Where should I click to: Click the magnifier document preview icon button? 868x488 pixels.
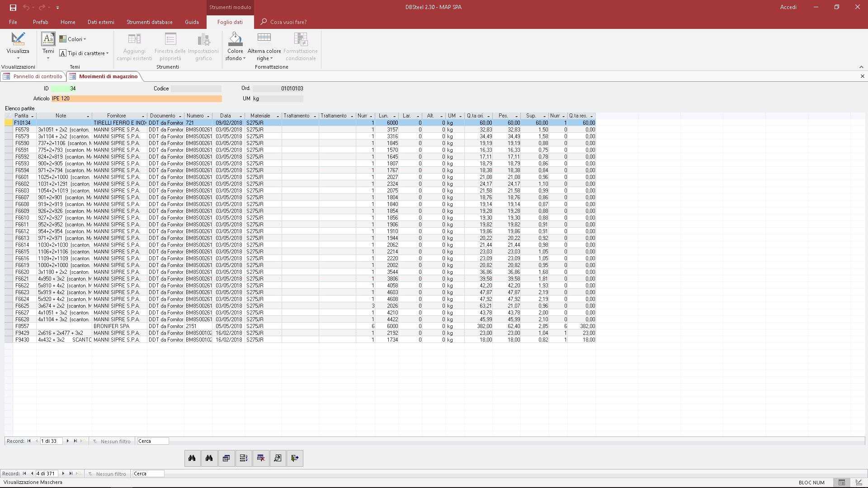(278, 458)
